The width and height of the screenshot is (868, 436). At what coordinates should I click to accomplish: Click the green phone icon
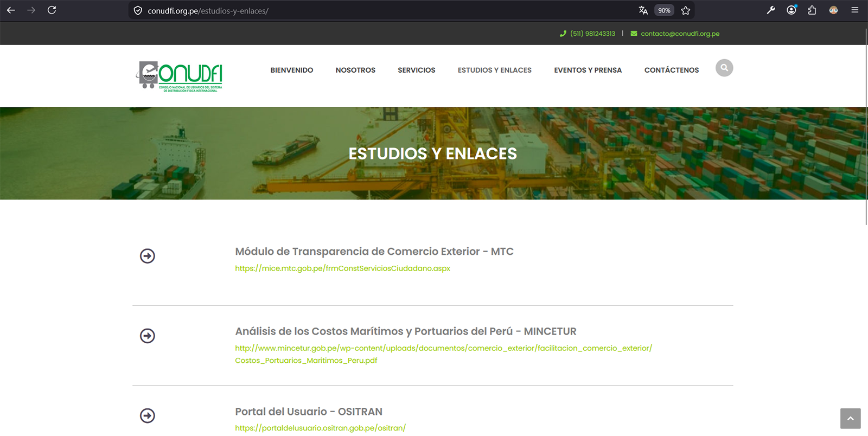click(563, 34)
